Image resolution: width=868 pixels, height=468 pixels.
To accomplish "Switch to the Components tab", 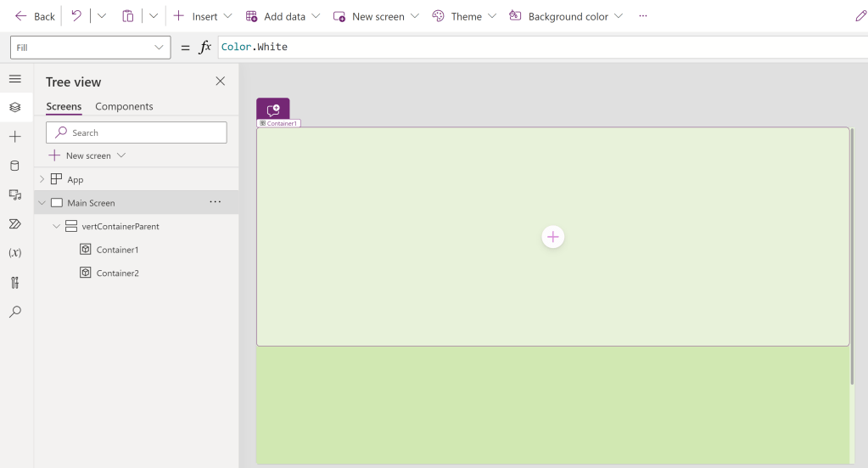I will click(124, 106).
